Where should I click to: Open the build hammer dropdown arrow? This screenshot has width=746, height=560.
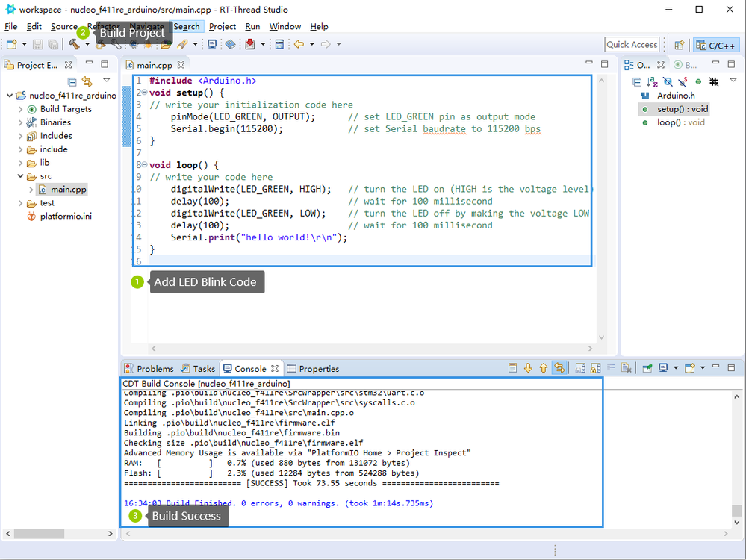87,44
